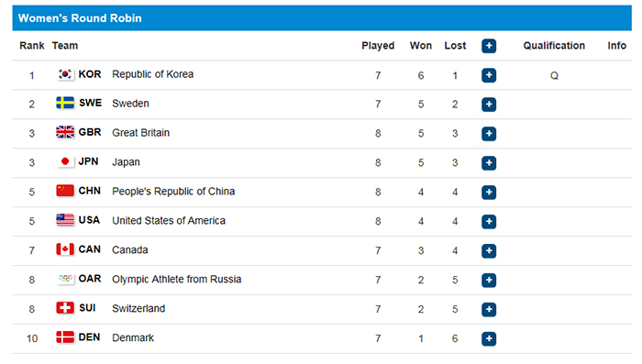The width and height of the screenshot is (642, 364).
Task: Show People's Republic of China details
Action: tap(489, 193)
